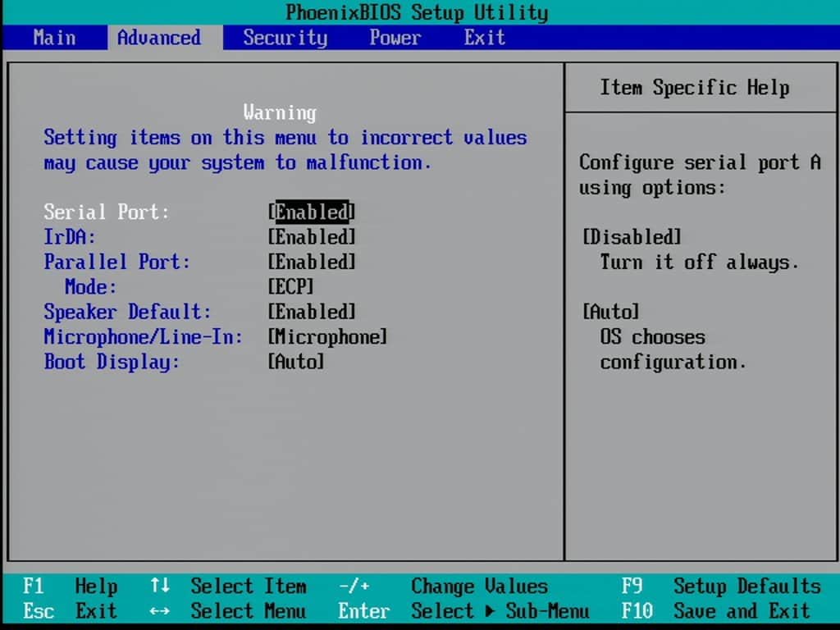
Task: Click the IrDA label
Action: [70, 237]
